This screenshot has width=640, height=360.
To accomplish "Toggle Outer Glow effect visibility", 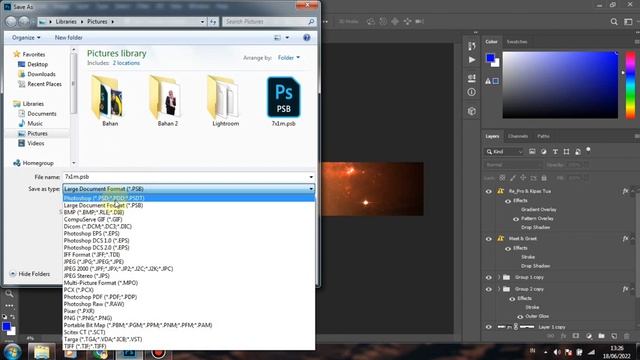I will (520, 316).
